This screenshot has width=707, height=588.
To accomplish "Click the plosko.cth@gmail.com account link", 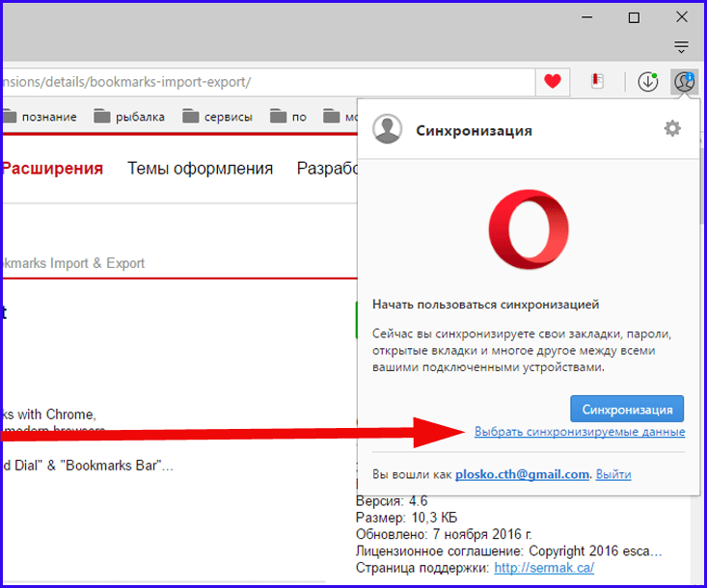I will pyautogui.click(x=522, y=474).
